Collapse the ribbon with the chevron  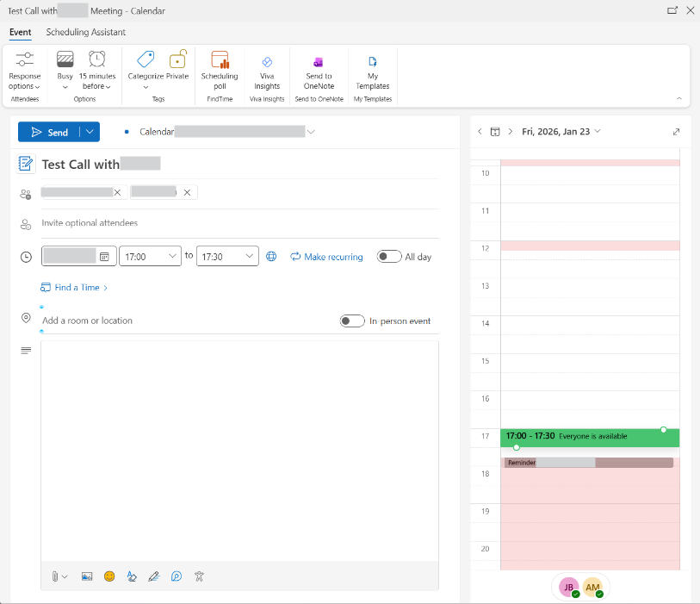(x=679, y=98)
